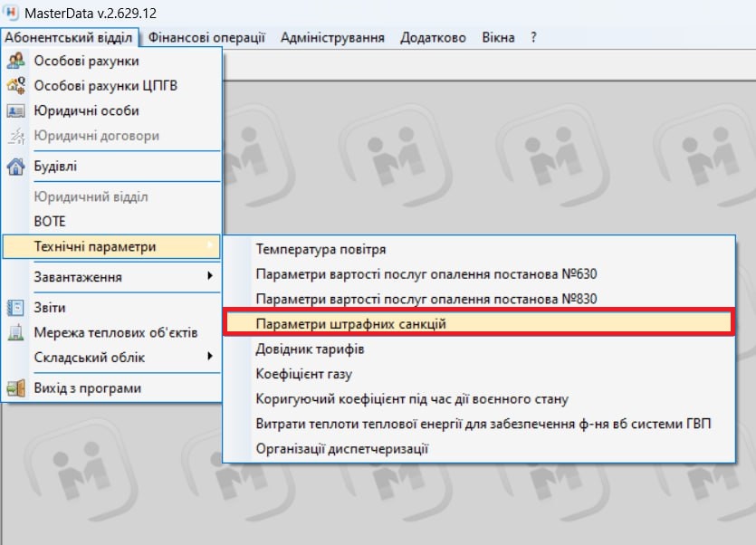Viewport: 756px width, 545px height.
Task: Open the Фінансові операції menu
Action: (x=206, y=37)
